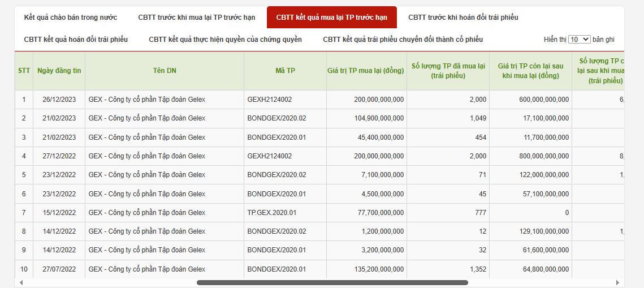
Task: Go to 'CBTT kết quả hoán đổi trái phiếu' tab
Action: coord(76,40)
